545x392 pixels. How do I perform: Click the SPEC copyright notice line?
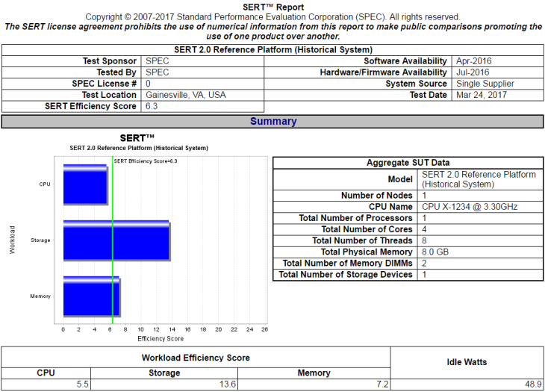point(272,17)
